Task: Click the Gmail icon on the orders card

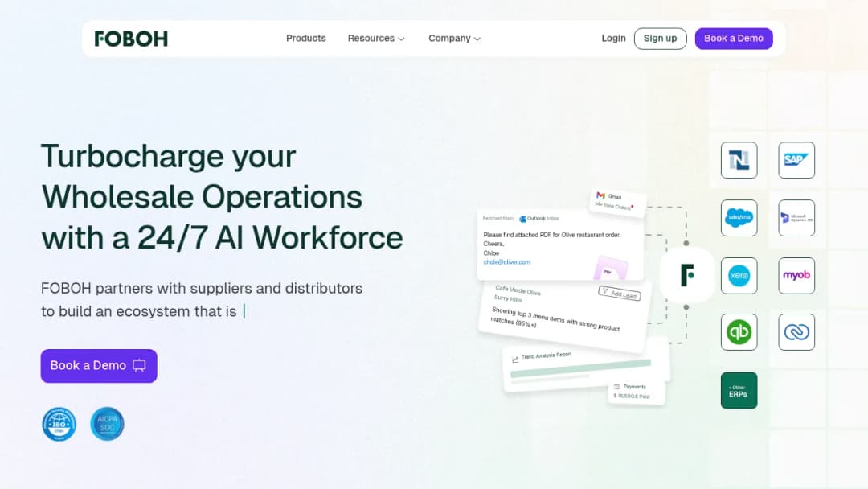Action: click(600, 195)
